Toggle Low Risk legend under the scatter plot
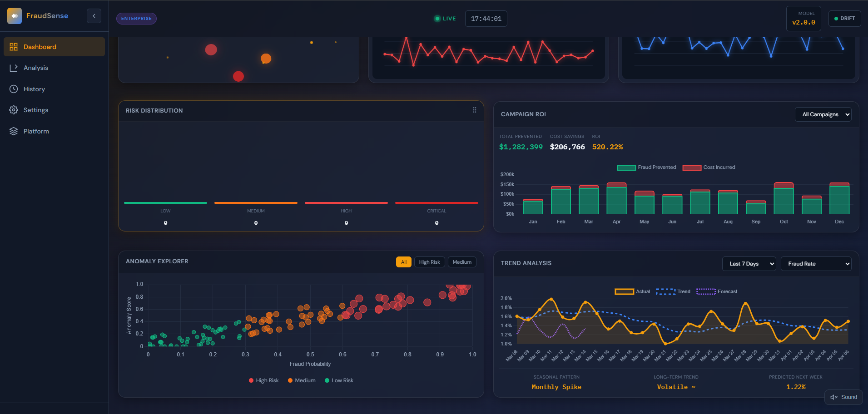Viewport: 868px width, 414px height. click(339, 380)
